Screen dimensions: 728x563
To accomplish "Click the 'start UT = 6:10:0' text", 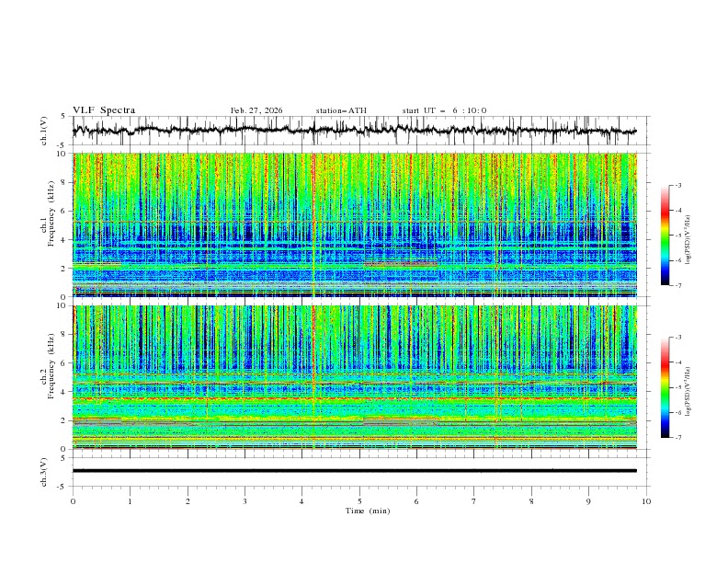I will click(x=444, y=110).
